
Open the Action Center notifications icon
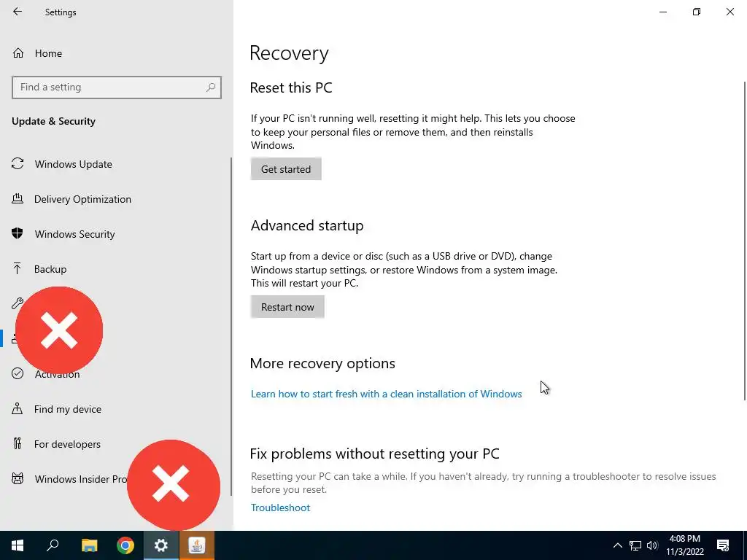[723, 545]
